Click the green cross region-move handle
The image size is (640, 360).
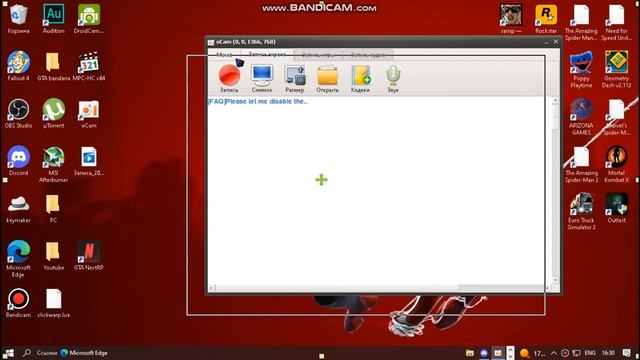[322, 180]
